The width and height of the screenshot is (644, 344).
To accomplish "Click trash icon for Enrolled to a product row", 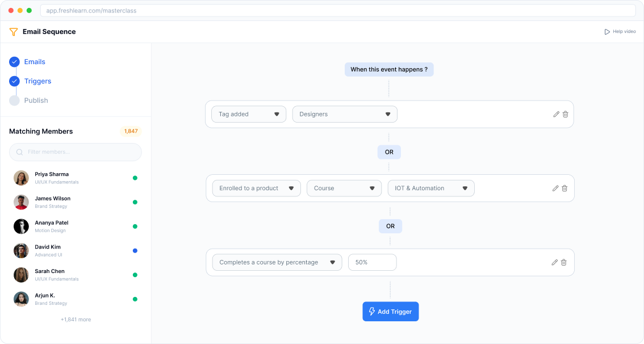I will point(564,188).
